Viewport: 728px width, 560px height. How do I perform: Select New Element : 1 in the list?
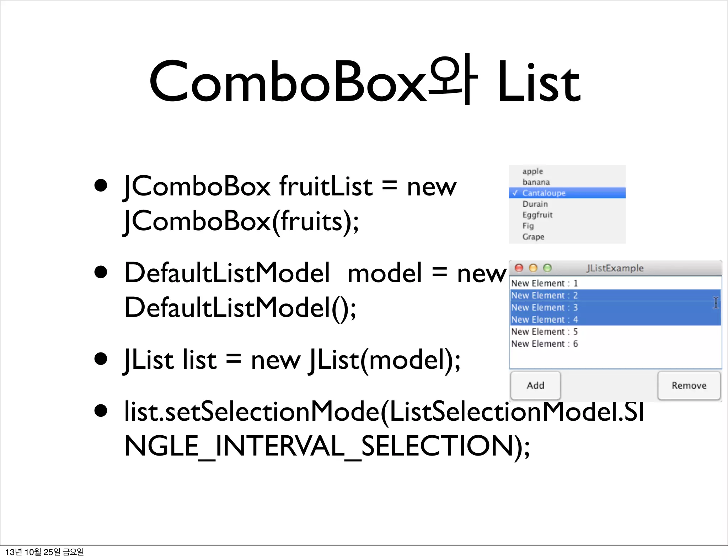coord(615,283)
